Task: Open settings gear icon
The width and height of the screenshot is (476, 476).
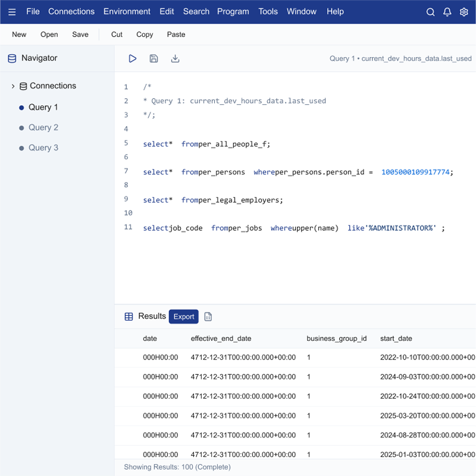Action: pos(464,12)
